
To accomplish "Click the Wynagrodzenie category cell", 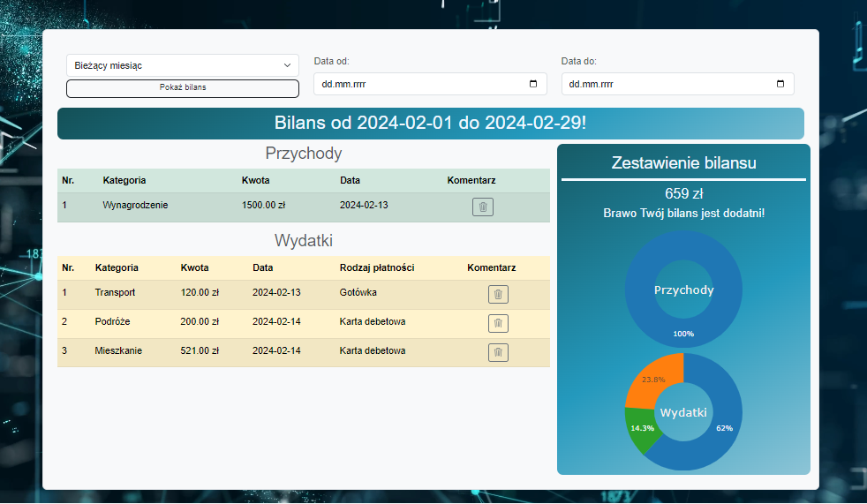I will pos(135,206).
